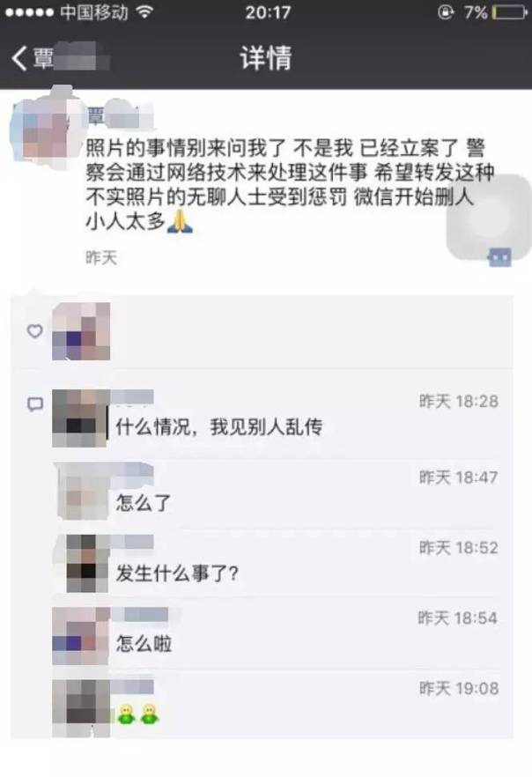This screenshot has height=777, width=532.
Task: Tap the blurred name of 18:54 commenter
Action: point(140,615)
